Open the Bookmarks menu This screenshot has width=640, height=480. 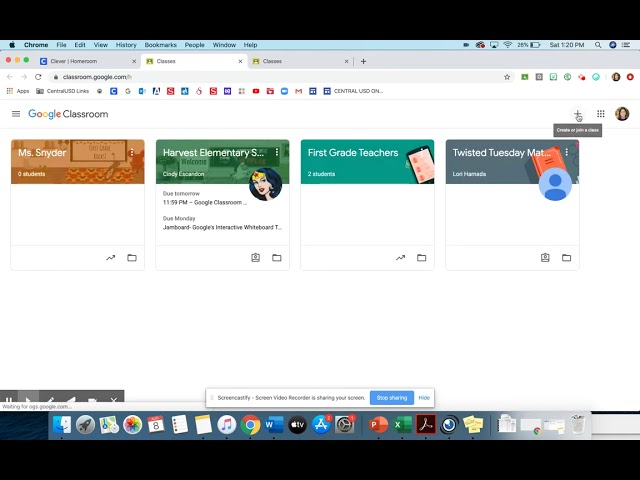click(160, 45)
